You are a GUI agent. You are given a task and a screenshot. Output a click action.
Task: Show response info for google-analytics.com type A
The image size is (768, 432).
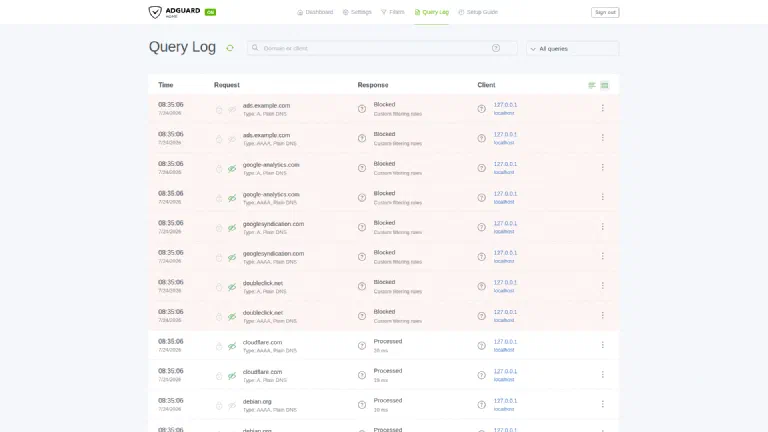pos(362,168)
